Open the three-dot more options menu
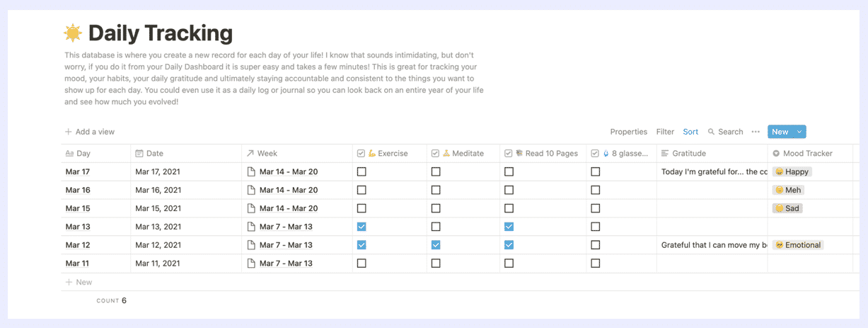The width and height of the screenshot is (868, 328). tap(756, 132)
